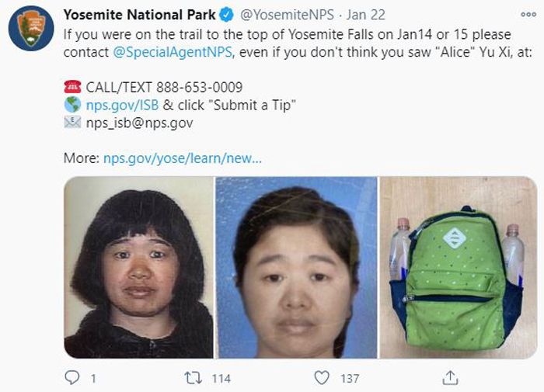
Task: Click the globe emoji beside nps.gov/ISB
Action: (x=72, y=105)
